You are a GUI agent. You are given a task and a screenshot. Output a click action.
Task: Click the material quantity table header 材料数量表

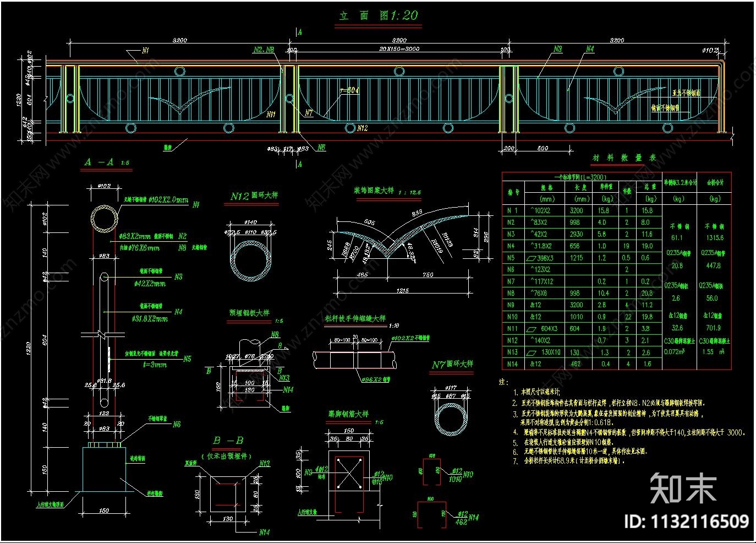click(x=624, y=158)
